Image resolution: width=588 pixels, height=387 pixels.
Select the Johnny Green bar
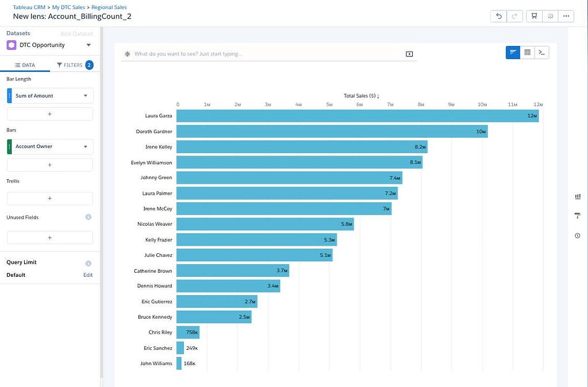289,178
